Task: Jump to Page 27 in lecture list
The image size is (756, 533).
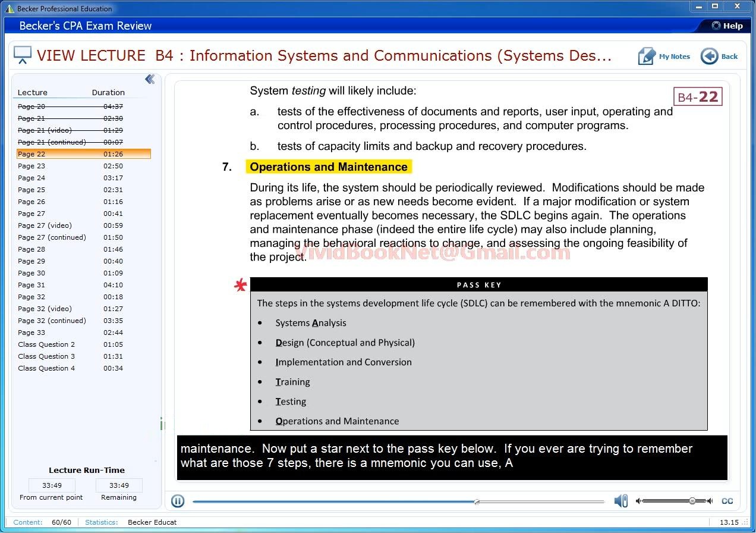Action: 83,214
